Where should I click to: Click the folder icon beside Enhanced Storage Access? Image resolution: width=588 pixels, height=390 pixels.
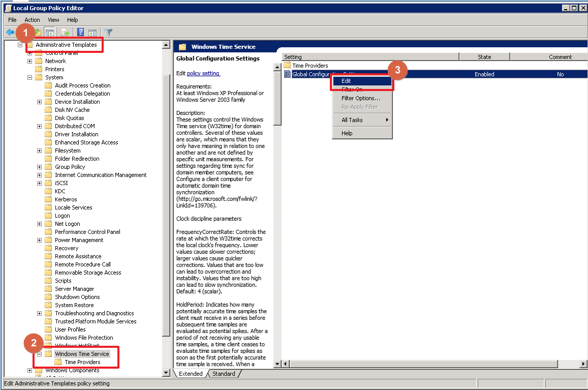(x=48, y=142)
